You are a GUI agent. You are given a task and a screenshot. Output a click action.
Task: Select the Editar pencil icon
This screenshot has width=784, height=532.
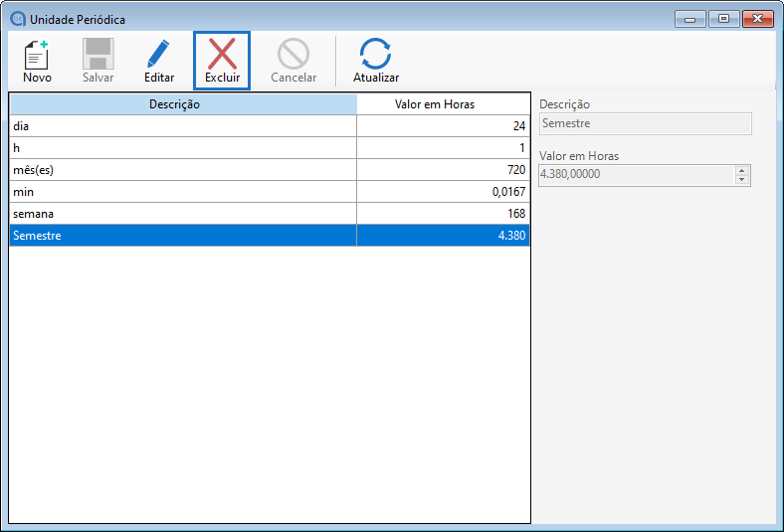point(159,55)
